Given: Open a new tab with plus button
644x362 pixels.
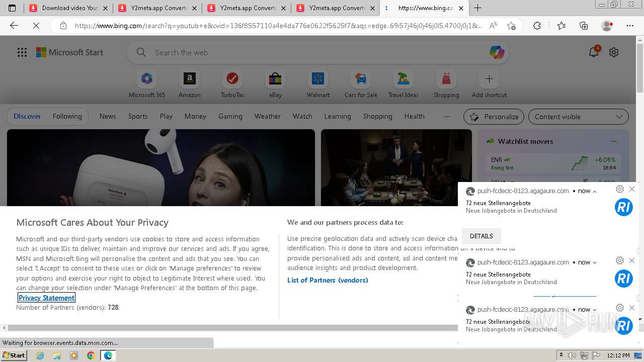Looking at the screenshot, I should pyautogui.click(x=478, y=8).
